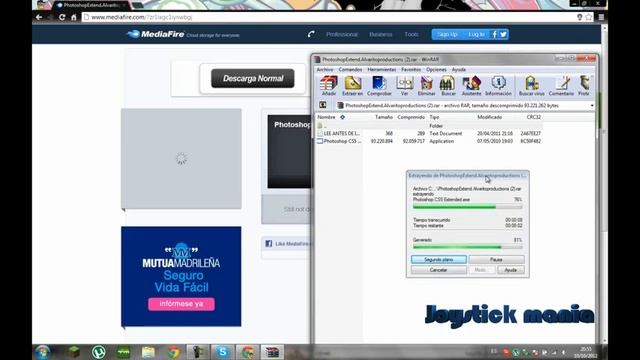Click the Cancelar button in extraction dialog
Image resolution: width=640 pixels, height=360 pixels.
point(439,270)
